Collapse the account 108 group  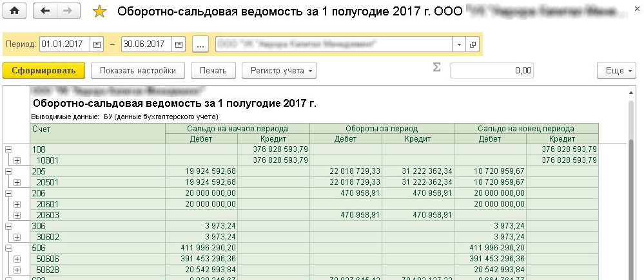8,149
